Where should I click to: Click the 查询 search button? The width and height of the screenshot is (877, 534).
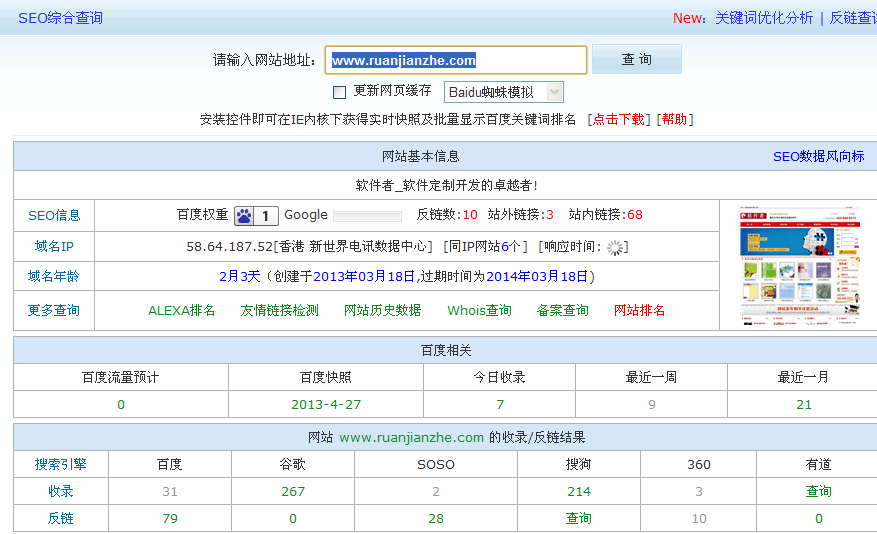pos(636,59)
